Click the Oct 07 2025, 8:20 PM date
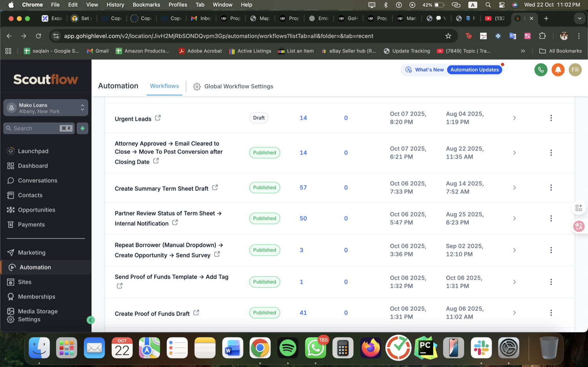This screenshot has height=367, width=588. pyautogui.click(x=408, y=118)
